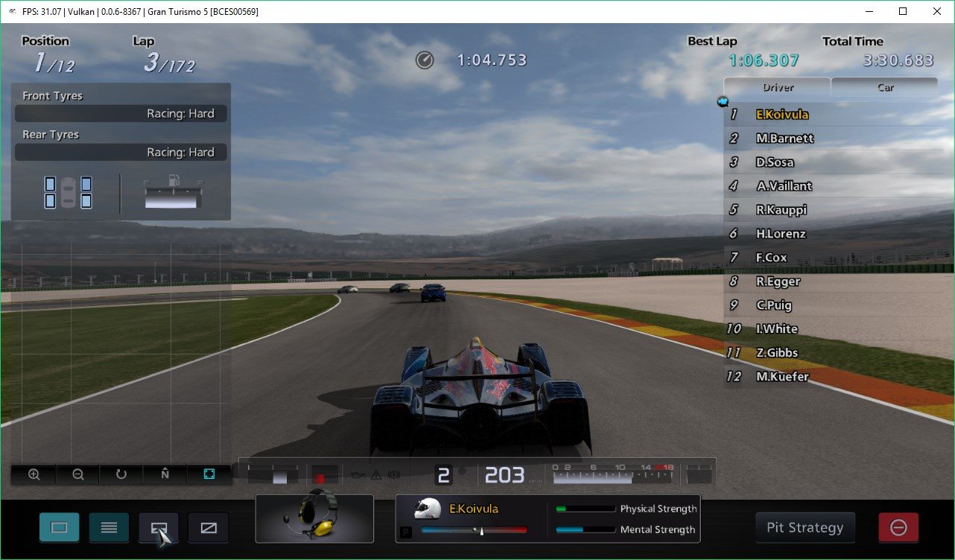955x560 pixels.
Task: Switch to the Car standings tab
Action: 885,87
